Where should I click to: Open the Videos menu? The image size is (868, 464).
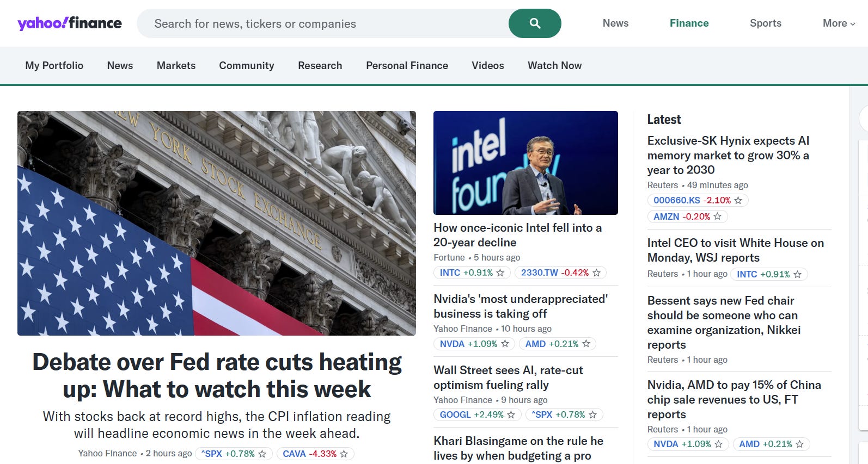(x=488, y=65)
